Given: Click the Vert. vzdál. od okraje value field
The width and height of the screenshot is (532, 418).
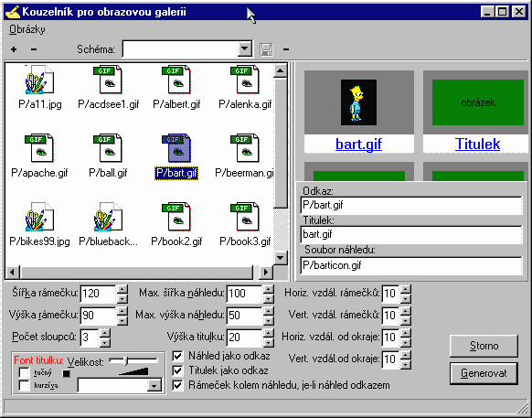Looking at the screenshot, I should pyautogui.click(x=391, y=359).
